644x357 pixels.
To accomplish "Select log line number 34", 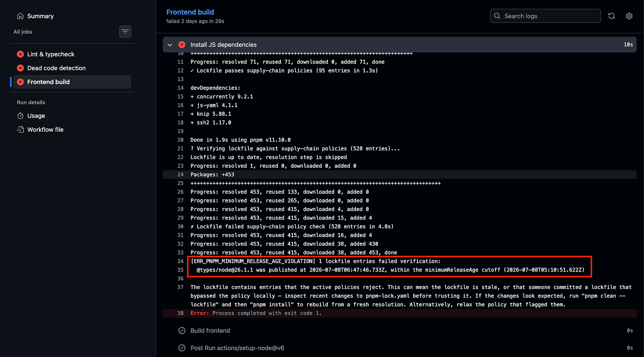I will click(180, 261).
